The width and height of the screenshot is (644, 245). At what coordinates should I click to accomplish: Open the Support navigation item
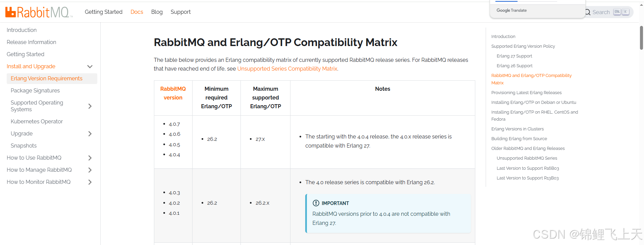pyautogui.click(x=180, y=12)
